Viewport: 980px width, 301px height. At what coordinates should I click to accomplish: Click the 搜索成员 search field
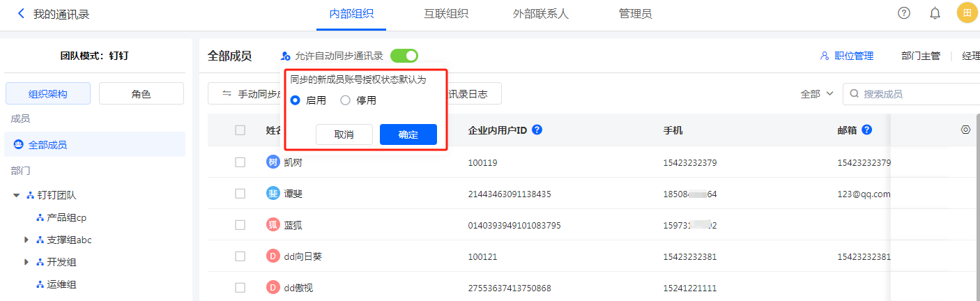click(x=913, y=93)
